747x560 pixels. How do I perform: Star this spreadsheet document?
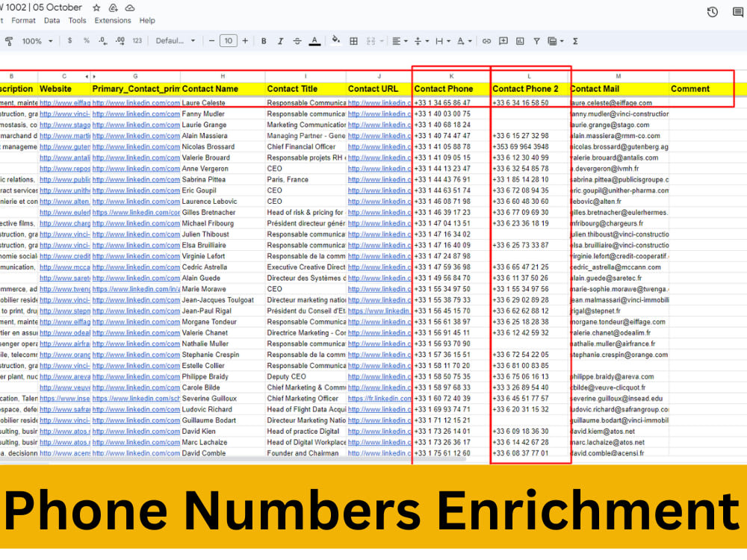coord(96,7)
